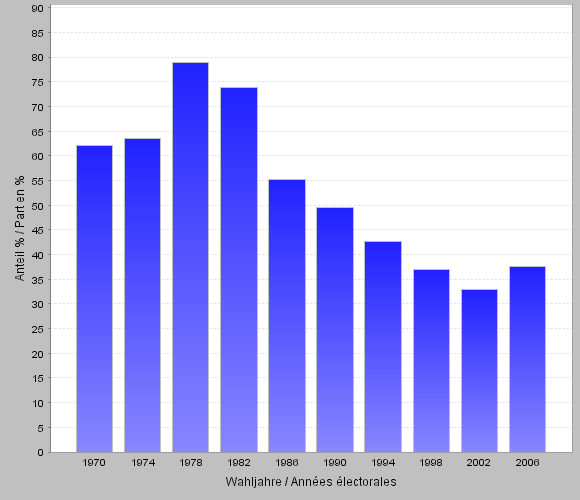Select the 1982 election bar
The image size is (580, 500).
[239, 270]
